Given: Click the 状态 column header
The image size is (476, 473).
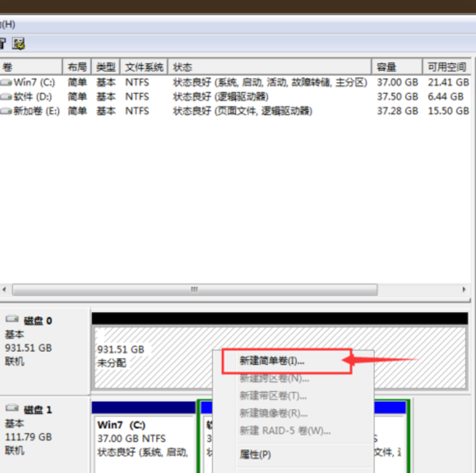Looking at the screenshot, I should (x=269, y=67).
